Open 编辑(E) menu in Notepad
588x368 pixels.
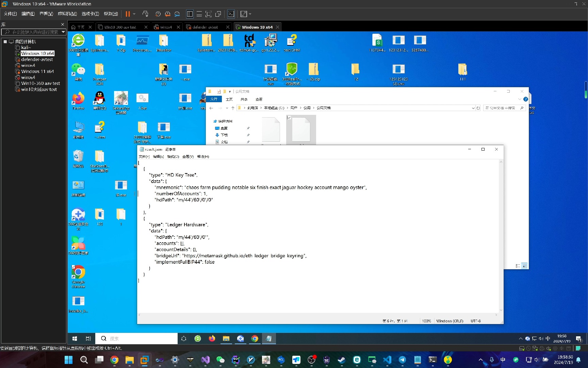(x=158, y=157)
